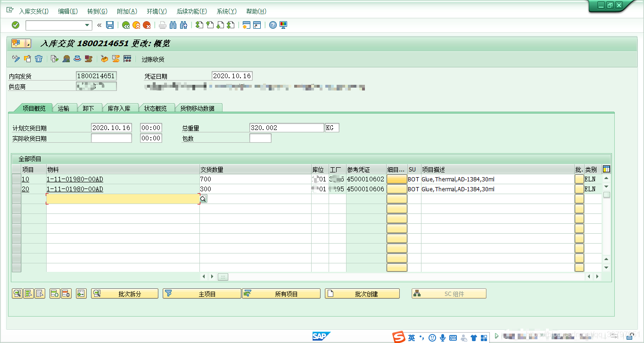Viewport: 644px width, 343px height.
Task: Click the quantity cell 300
Action: (255, 189)
